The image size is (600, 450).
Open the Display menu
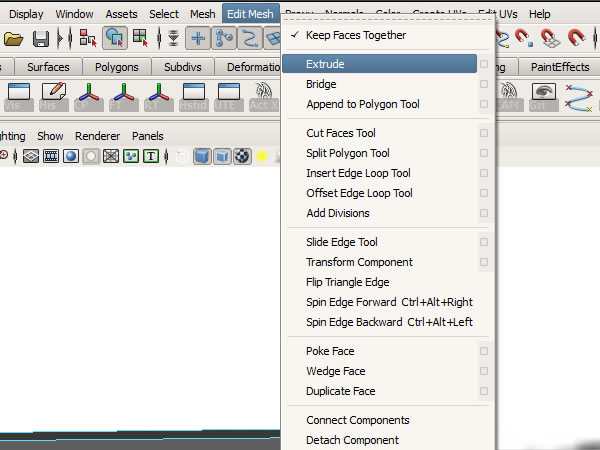tap(26, 14)
